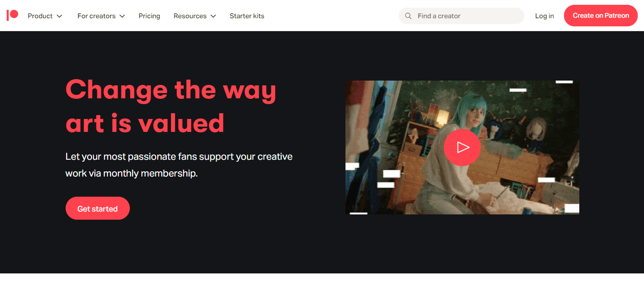The height and width of the screenshot is (295, 644).
Task: Expand the chevron next to Resources
Action: click(x=213, y=16)
